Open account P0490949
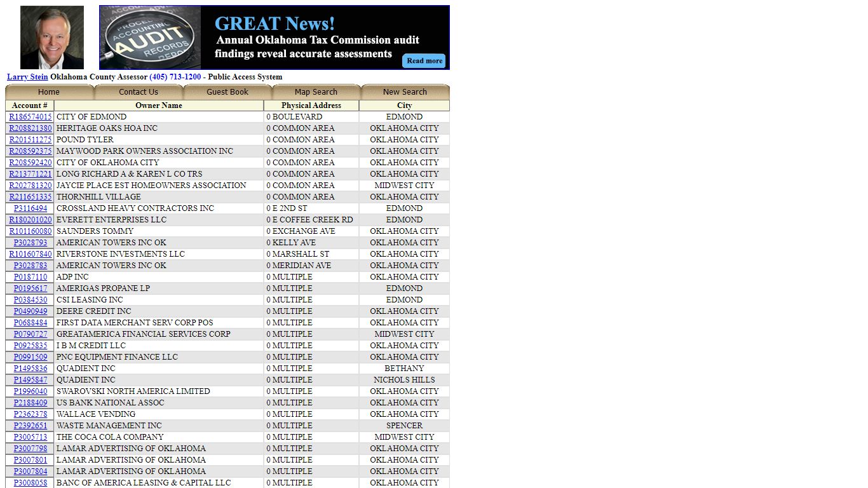The width and height of the screenshot is (868, 488). point(31,311)
